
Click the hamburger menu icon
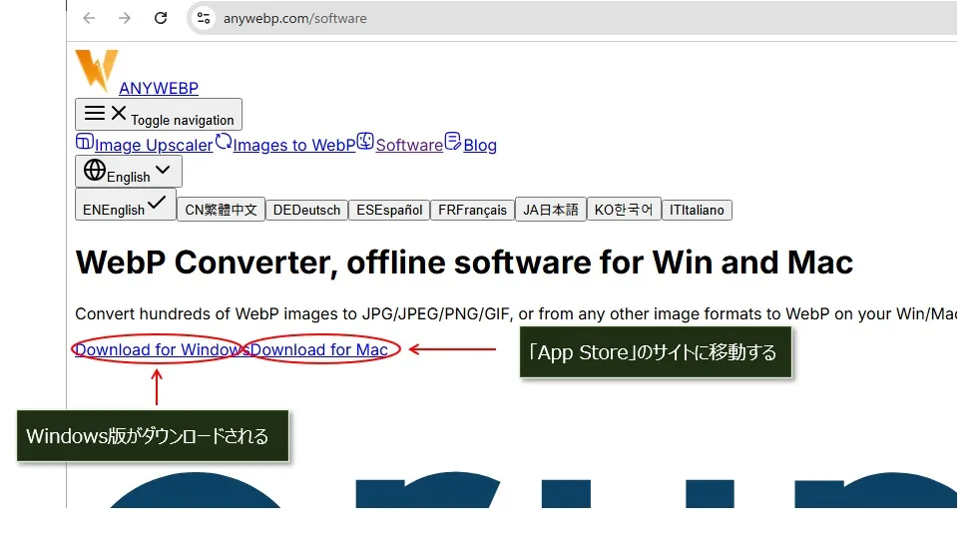coord(95,113)
